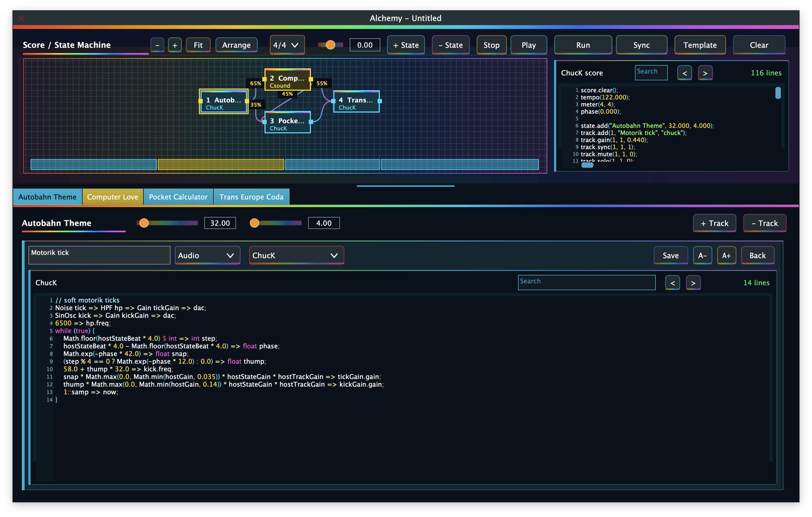The height and width of the screenshot is (517, 812).
Task: Go to next search match in ChucK editor
Action: pyautogui.click(x=693, y=283)
